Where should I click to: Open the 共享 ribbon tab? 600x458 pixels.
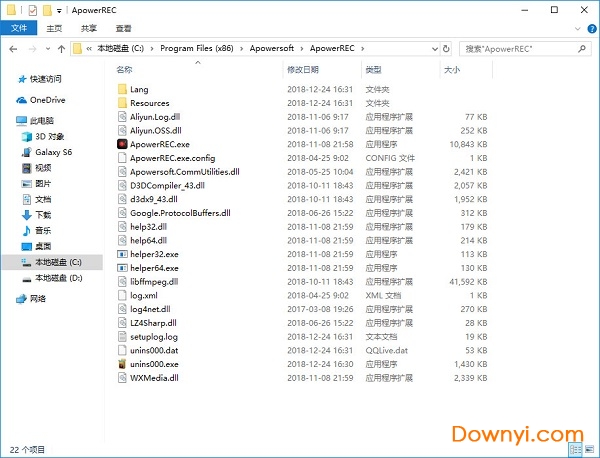[89, 28]
